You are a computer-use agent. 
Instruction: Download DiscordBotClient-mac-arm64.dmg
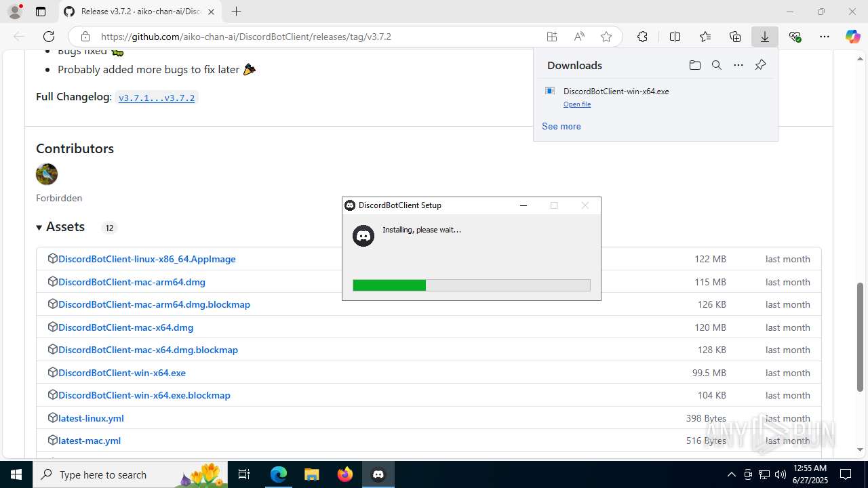(132, 282)
